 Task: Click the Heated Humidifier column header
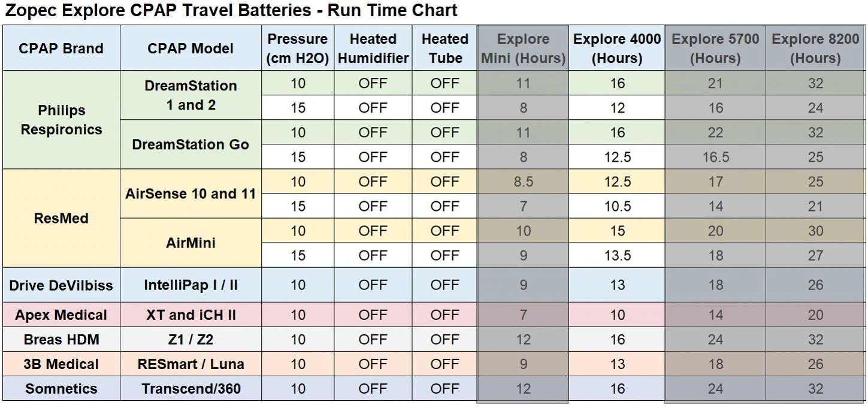(373, 49)
